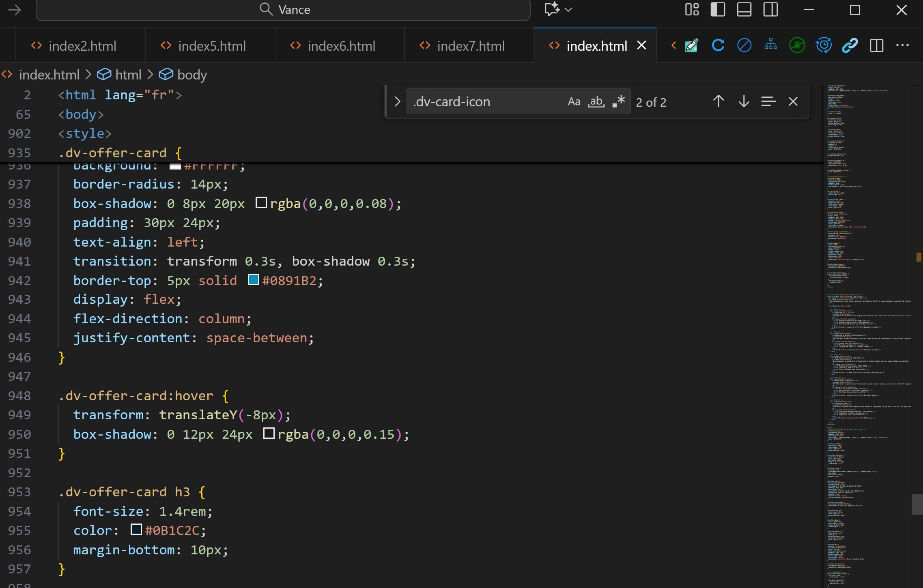This screenshot has width=923, height=588.
Task: Split the editor to the right
Action: 876,45
